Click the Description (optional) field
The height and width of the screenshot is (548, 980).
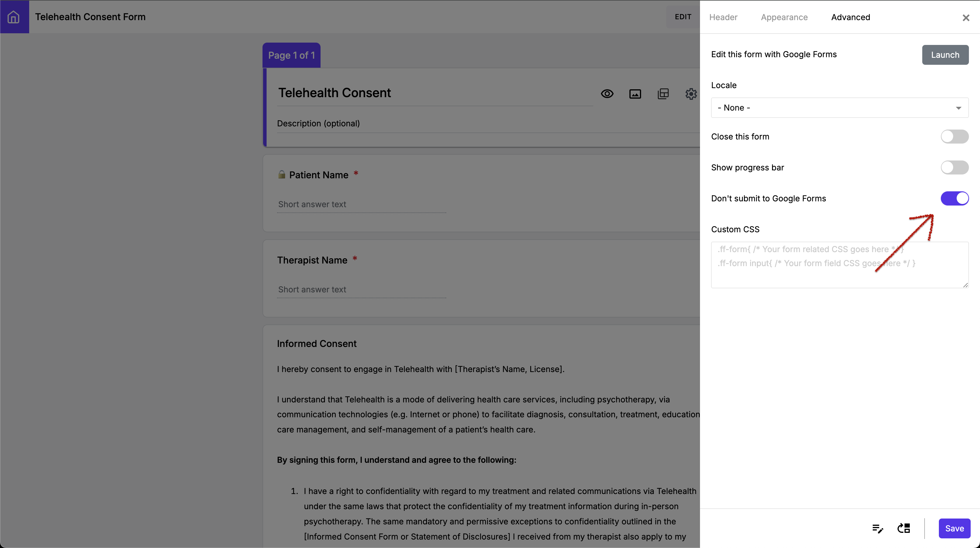[488, 124]
